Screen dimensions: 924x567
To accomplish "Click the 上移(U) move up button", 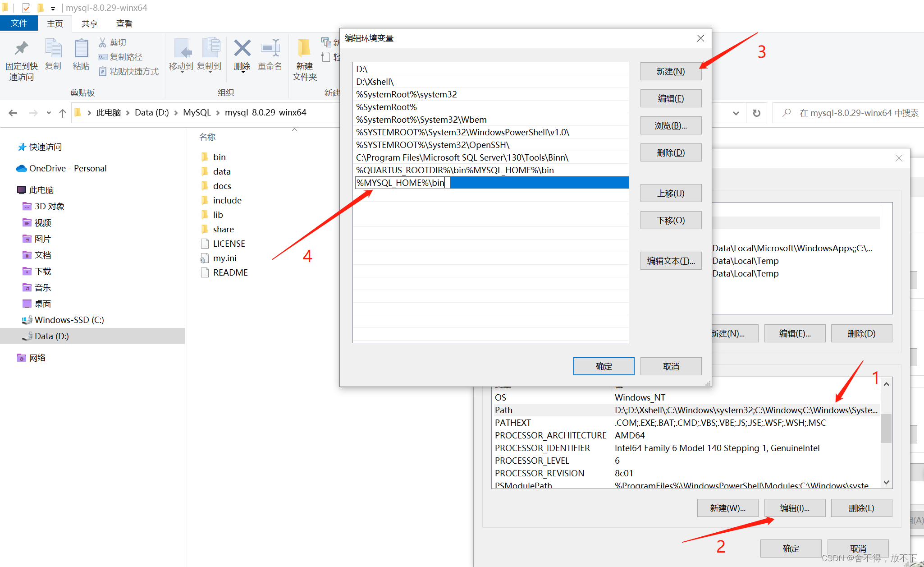I will [671, 193].
